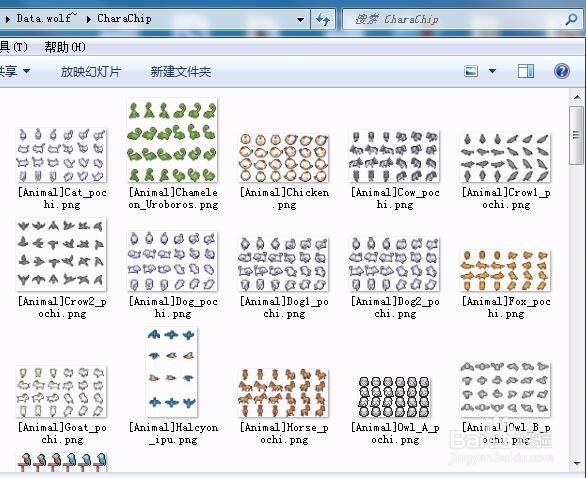
Task: Click the file name [Animal]Crow2_pochi.png
Action: point(62,308)
